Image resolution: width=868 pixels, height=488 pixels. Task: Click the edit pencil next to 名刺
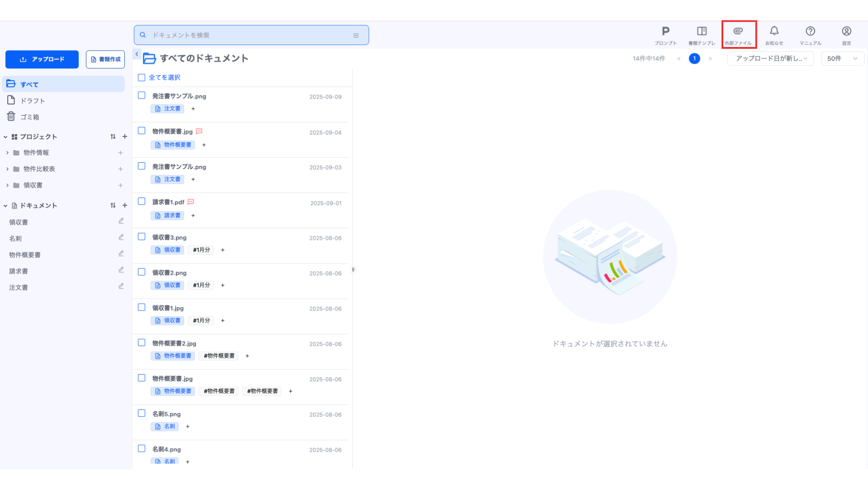[x=121, y=237]
